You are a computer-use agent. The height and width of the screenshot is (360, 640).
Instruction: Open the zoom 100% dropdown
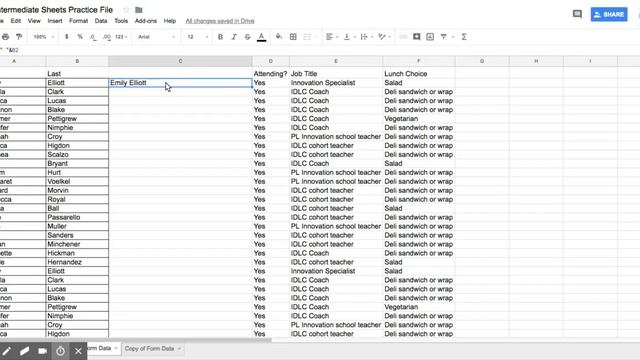(43, 37)
